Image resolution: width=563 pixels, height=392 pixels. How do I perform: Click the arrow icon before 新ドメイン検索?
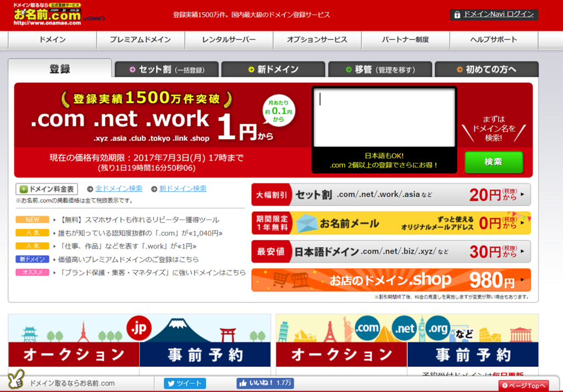click(154, 189)
